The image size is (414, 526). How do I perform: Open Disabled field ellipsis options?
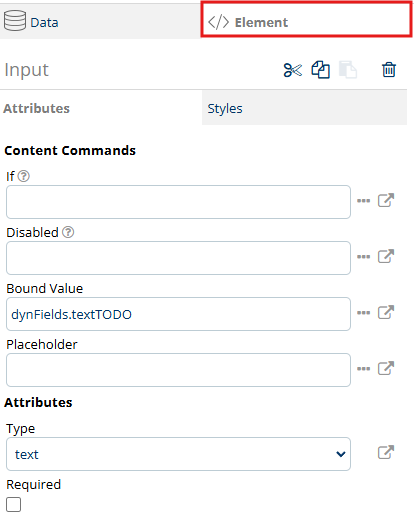point(363,257)
